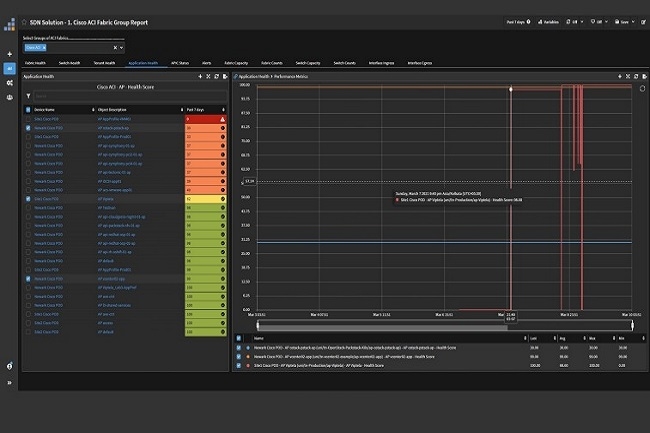Sort by Object Description column arrow
The image size is (650, 433).
click(x=182, y=110)
